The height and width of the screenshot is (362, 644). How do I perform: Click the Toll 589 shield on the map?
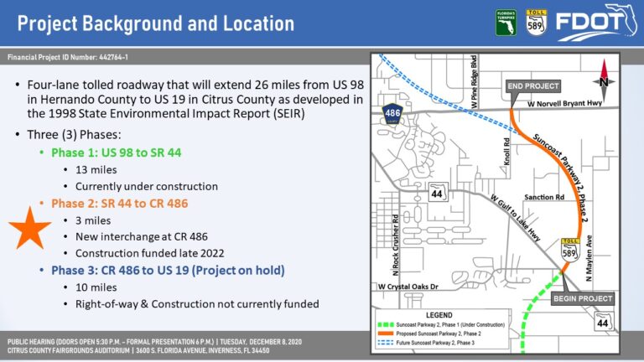point(570,250)
